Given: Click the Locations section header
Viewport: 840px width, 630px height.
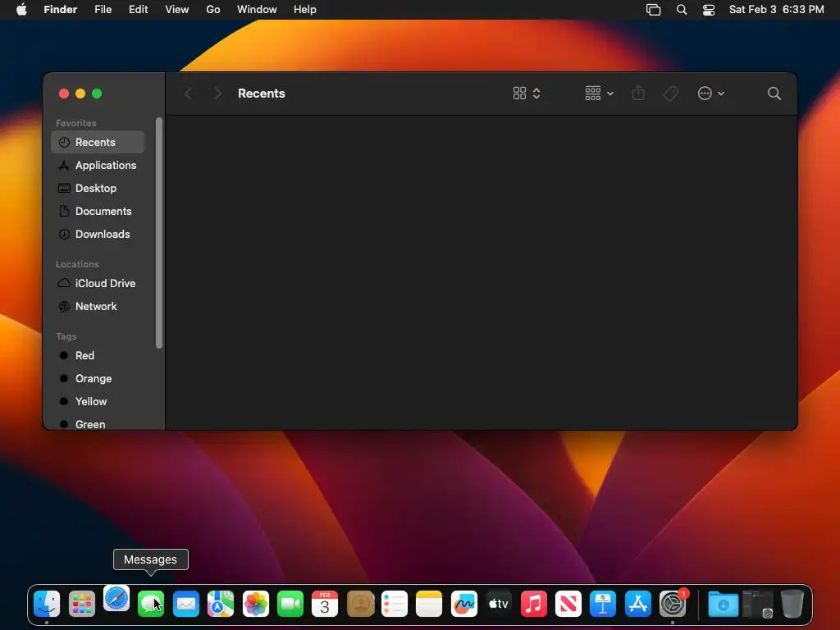Looking at the screenshot, I should (x=77, y=264).
